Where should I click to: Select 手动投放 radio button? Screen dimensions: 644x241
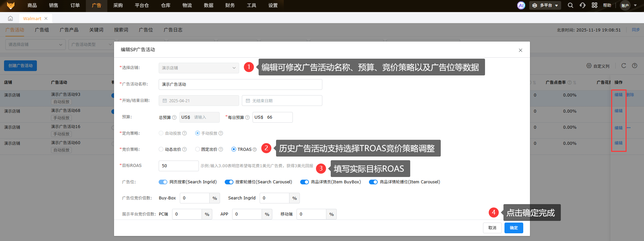click(198, 133)
